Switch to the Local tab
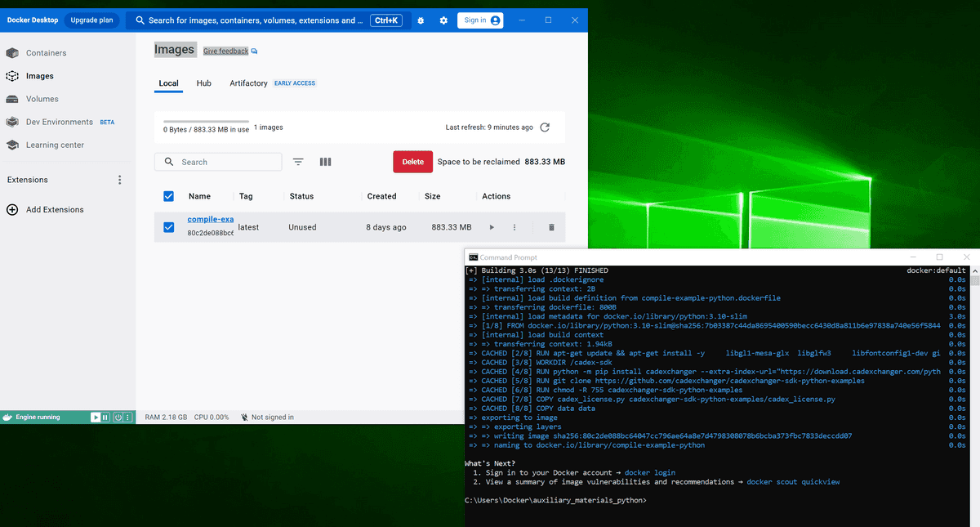Viewport: 980px width, 527px height. pyautogui.click(x=168, y=83)
